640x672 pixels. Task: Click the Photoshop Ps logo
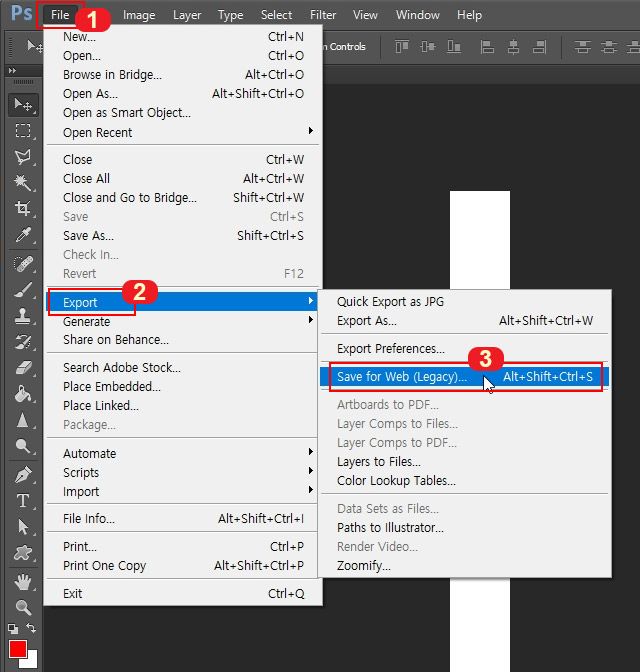click(21, 13)
